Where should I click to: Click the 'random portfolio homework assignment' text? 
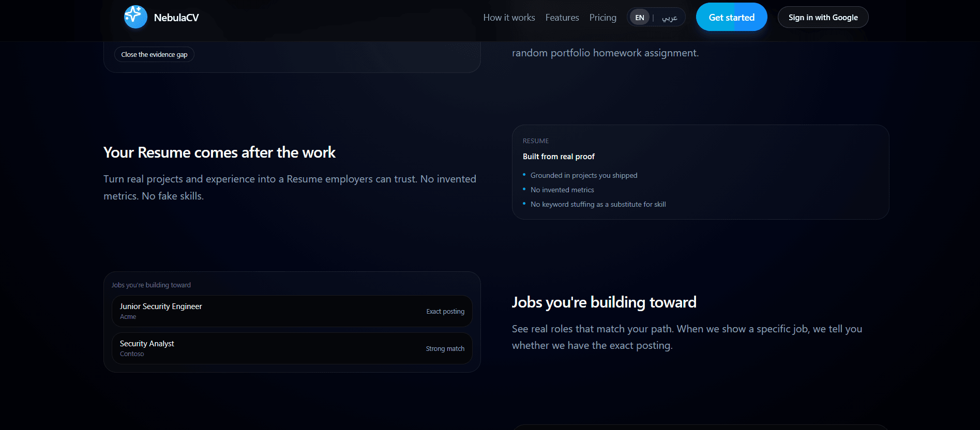[605, 53]
